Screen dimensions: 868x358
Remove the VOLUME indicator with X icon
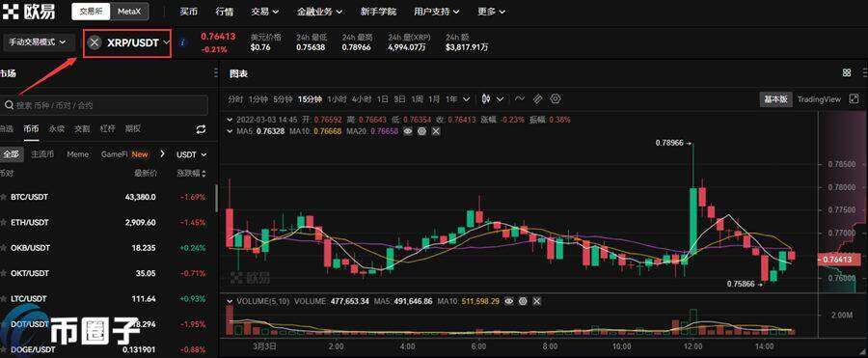[x=537, y=301]
